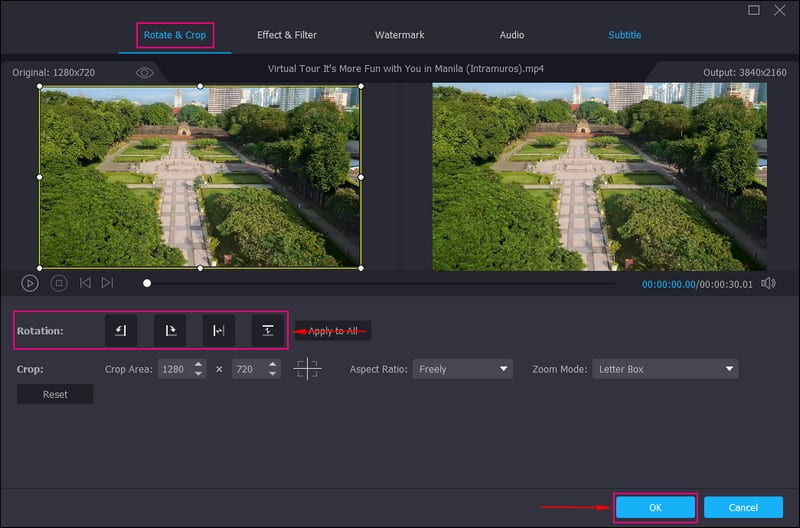Screen dimensions: 800x528
Task: Switch to the Effect & Filter tab
Action: [287, 35]
